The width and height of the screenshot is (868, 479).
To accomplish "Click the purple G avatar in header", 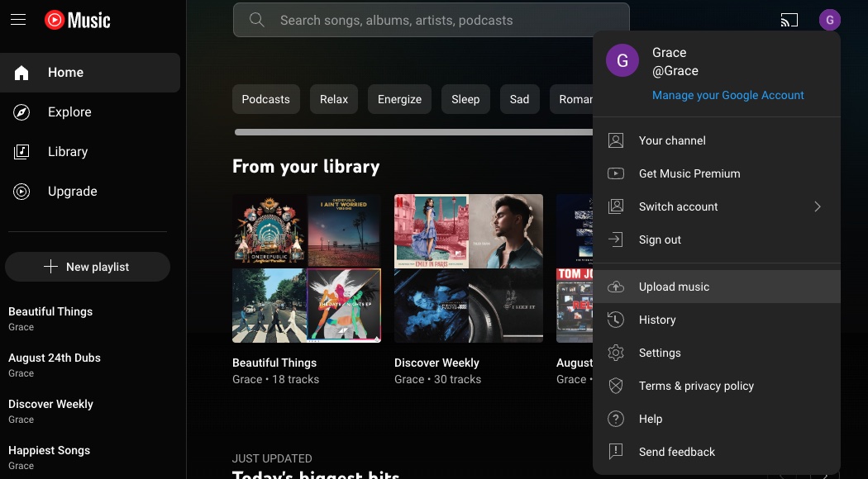I will point(829,21).
